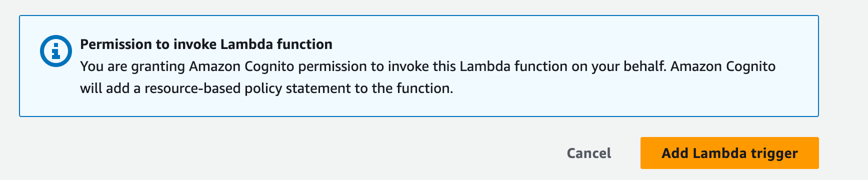Click the word 'trigger' on the orange button

point(773,153)
